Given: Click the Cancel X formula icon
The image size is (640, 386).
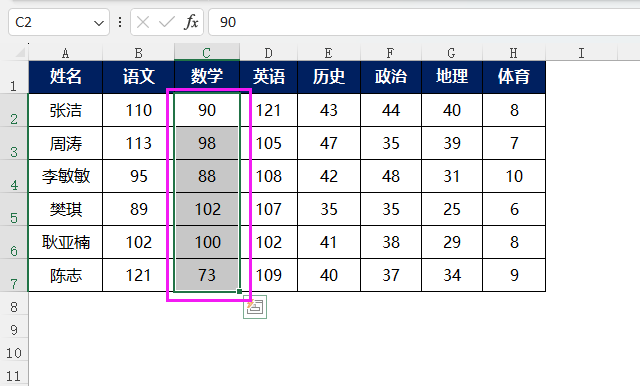Looking at the screenshot, I should [143, 22].
